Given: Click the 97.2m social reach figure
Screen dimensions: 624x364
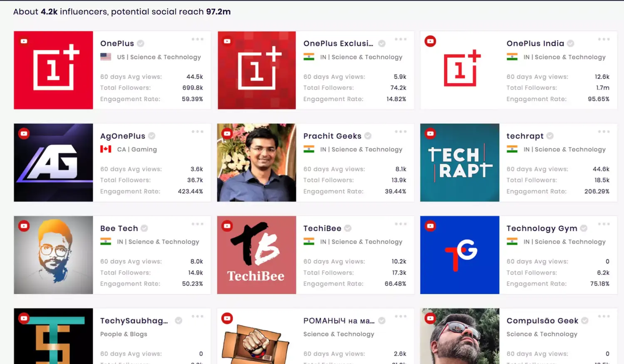Looking at the screenshot, I should click(x=218, y=12).
